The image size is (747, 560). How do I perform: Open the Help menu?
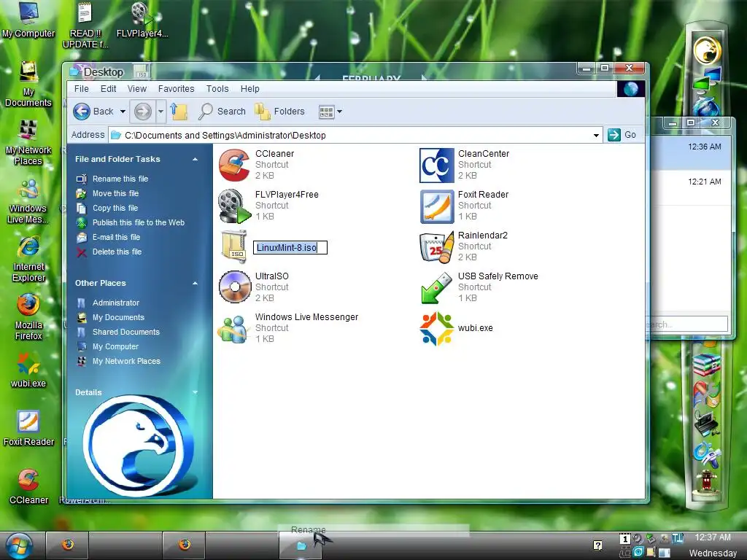coord(249,88)
